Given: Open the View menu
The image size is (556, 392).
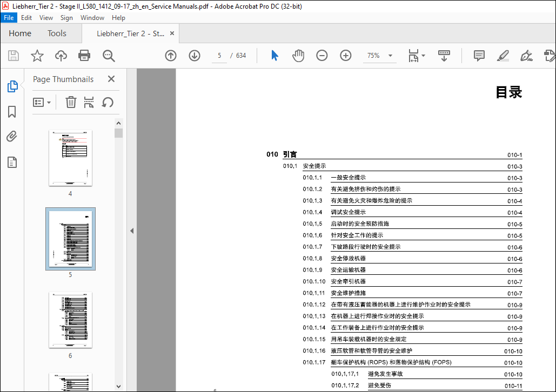Looking at the screenshot, I should coord(46,18).
